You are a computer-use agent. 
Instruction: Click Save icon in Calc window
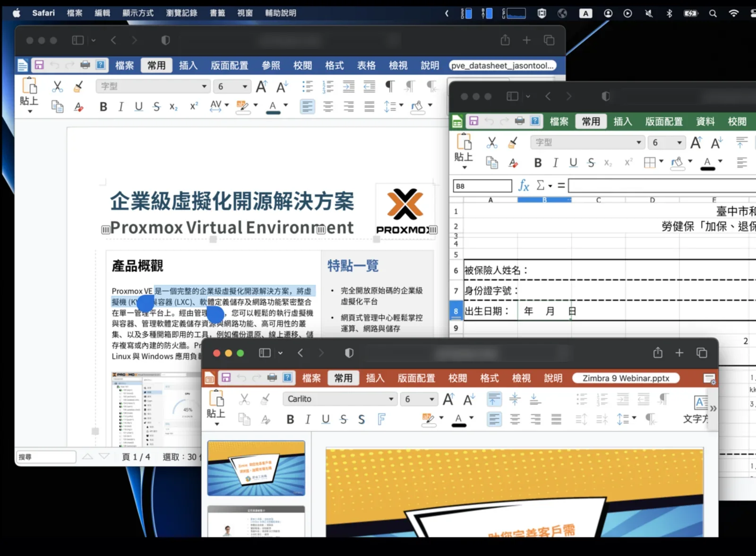pos(473,121)
